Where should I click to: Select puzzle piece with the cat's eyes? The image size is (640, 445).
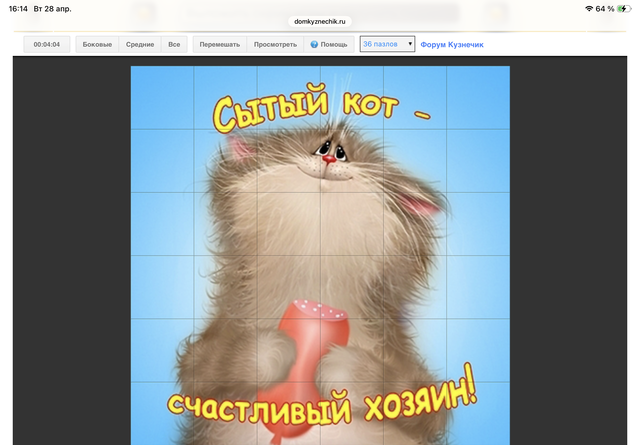click(352, 160)
